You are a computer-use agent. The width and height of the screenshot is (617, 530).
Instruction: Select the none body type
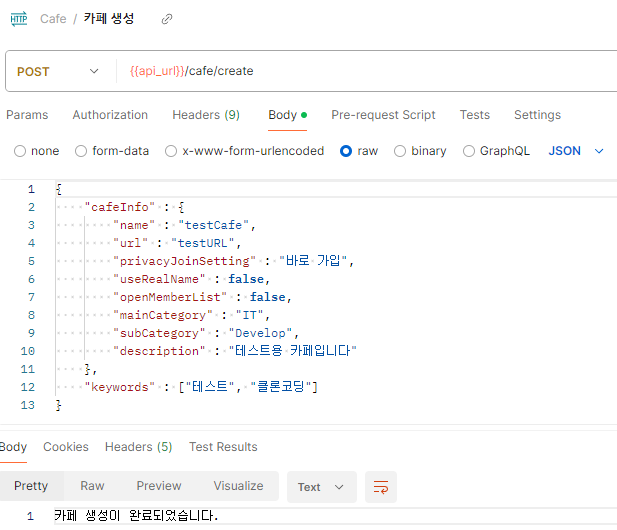(x=20, y=151)
